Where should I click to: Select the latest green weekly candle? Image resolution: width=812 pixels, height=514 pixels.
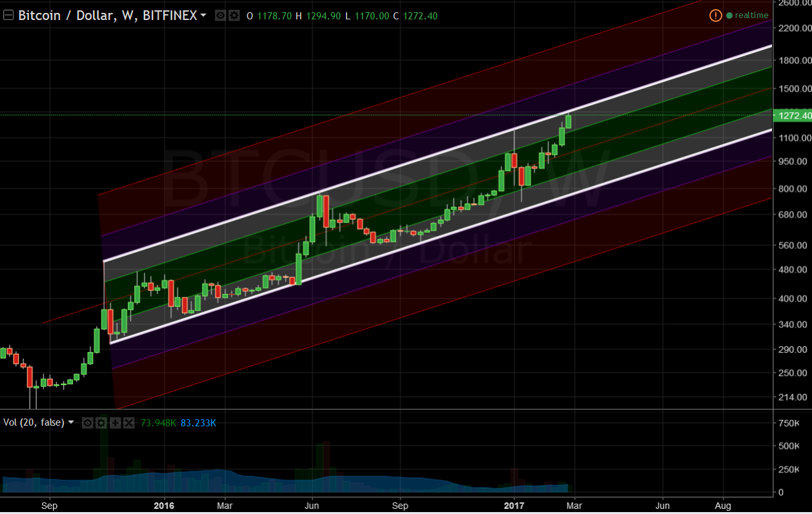click(569, 121)
